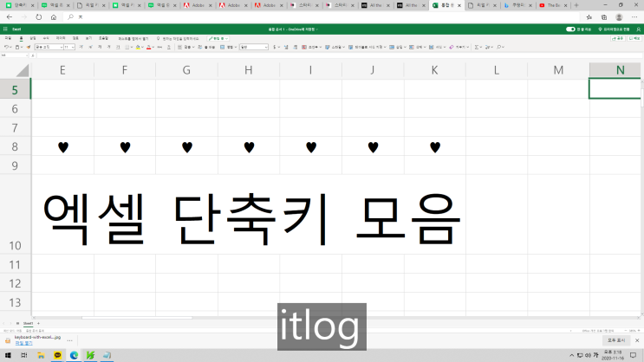Click the Windows Start button
This screenshot has height=362, width=644.
(x=8, y=355)
